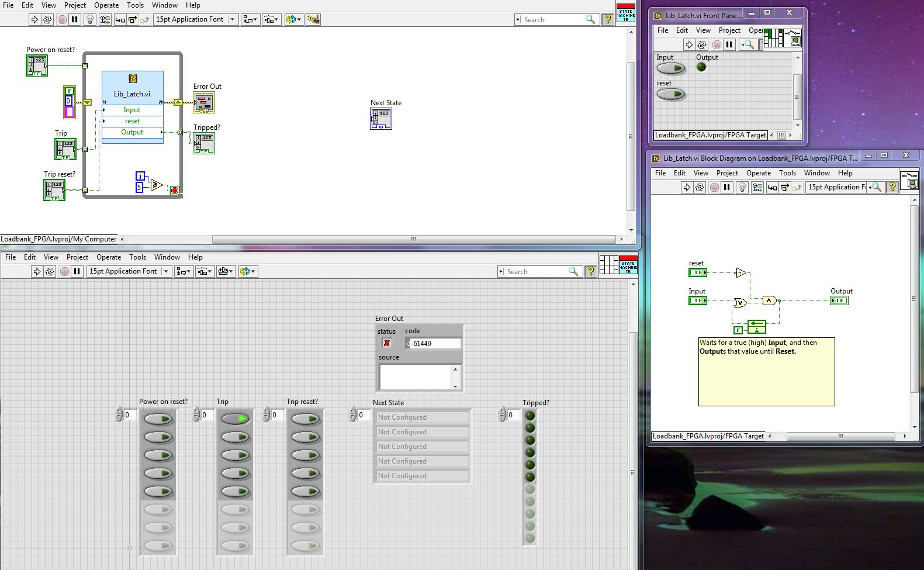Open Reorder dropdown in top block diagram toolbar
This screenshot has width=924, height=570.
coord(293,19)
